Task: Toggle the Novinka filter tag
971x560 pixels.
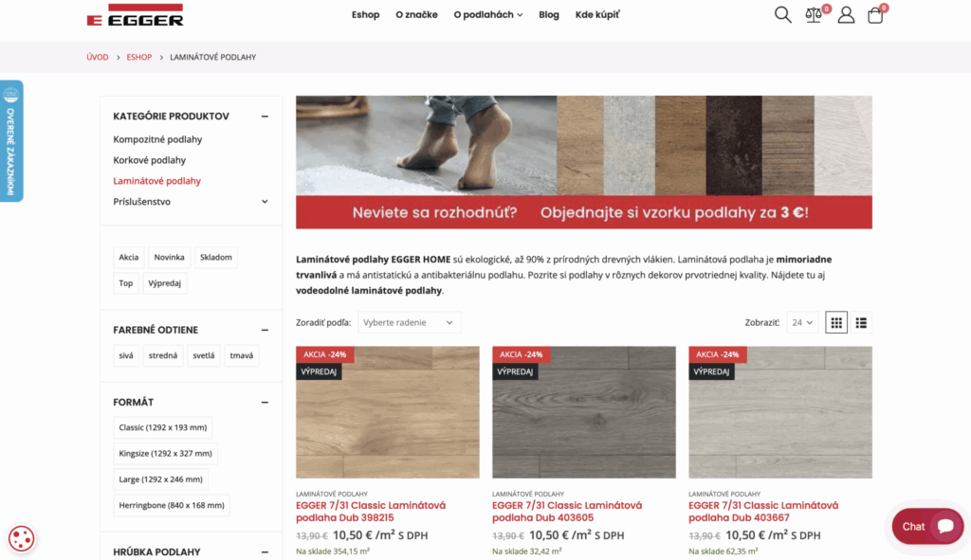Action: (169, 258)
